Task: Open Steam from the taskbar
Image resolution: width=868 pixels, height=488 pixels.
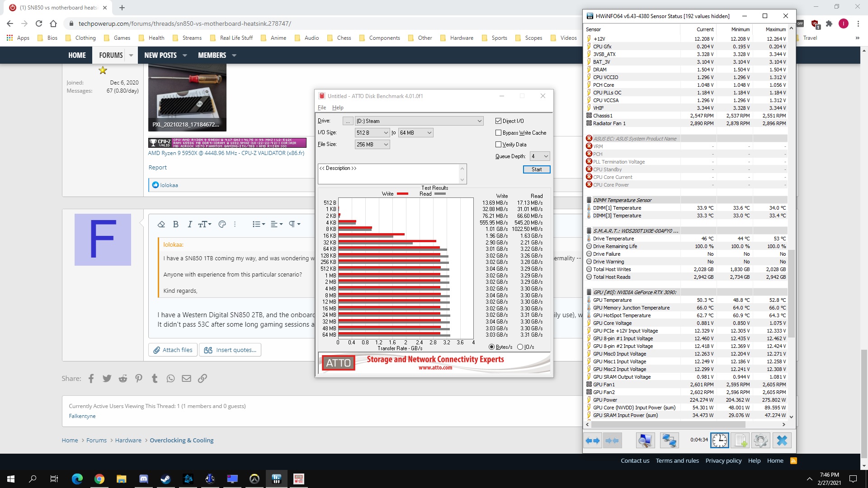Action: point(165,479)
